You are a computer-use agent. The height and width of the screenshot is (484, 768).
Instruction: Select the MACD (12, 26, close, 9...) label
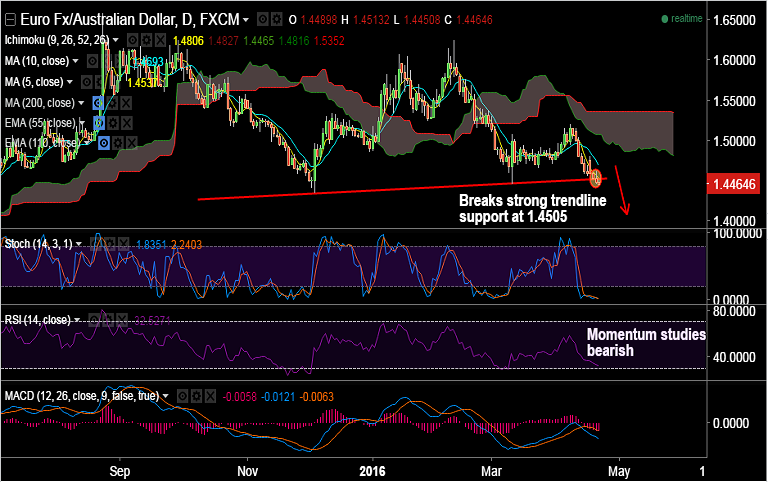pos(82,396)
